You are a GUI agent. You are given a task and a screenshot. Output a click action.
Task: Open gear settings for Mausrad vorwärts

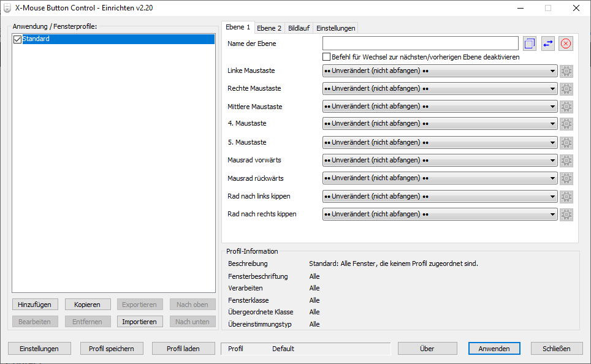point(566,160)
